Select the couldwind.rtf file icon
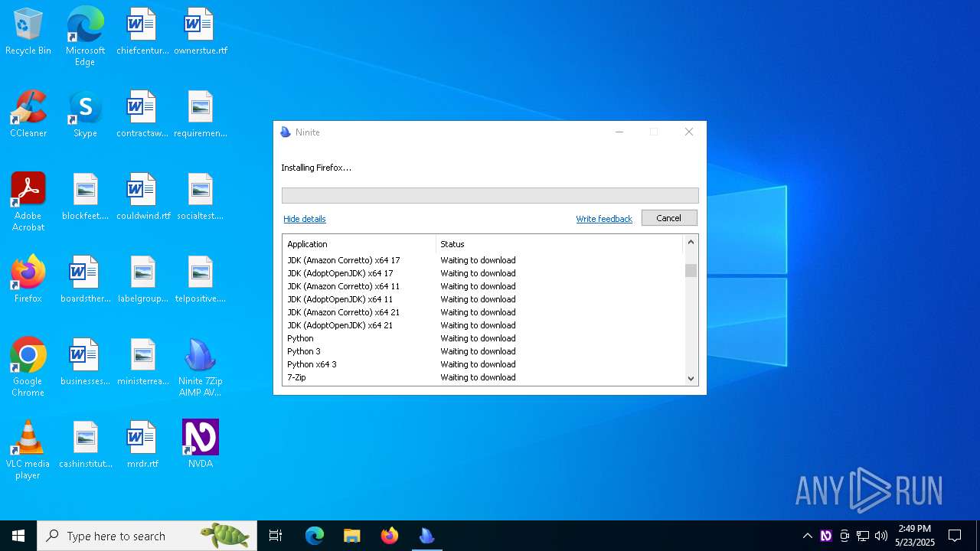Image resolution: width=980 pixels, height=551 pixels. tap(142, 197)
